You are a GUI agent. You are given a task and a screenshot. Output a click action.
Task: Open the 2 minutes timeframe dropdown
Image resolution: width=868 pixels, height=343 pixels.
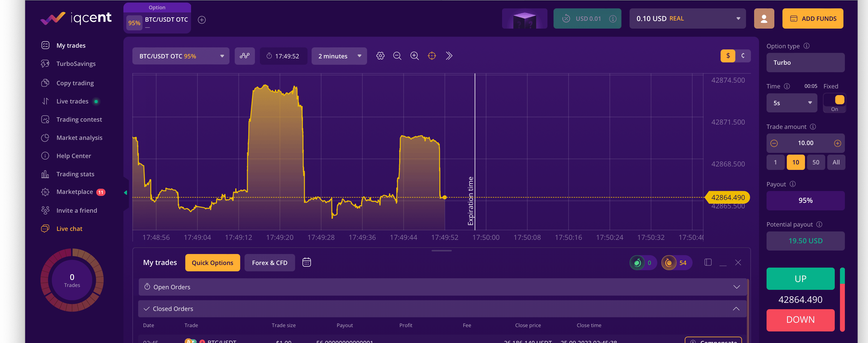coord(339,56)
